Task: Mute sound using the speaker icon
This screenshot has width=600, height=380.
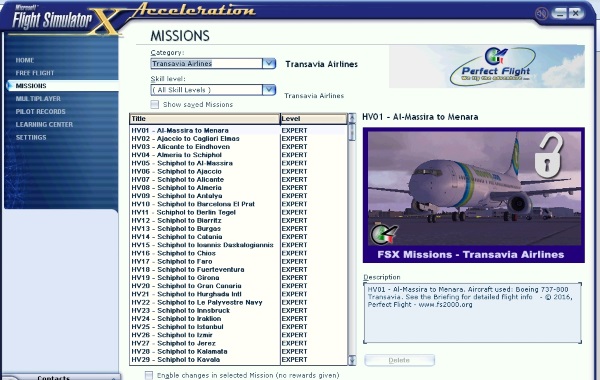Action: [541, 14]
